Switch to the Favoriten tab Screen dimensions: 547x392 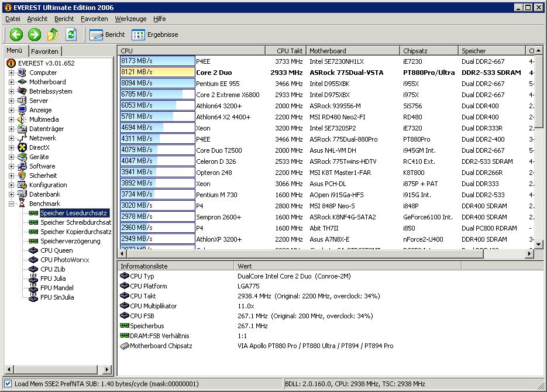tap(44, 51)
